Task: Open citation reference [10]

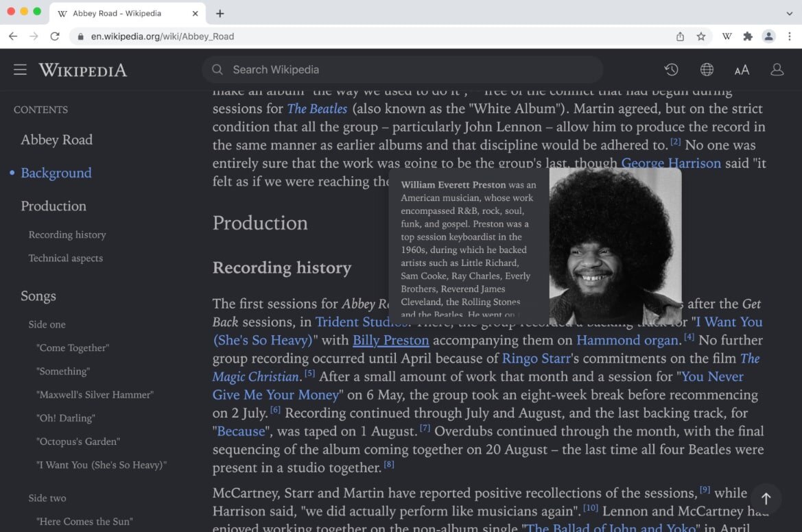Action: click(x=590, y=508)
